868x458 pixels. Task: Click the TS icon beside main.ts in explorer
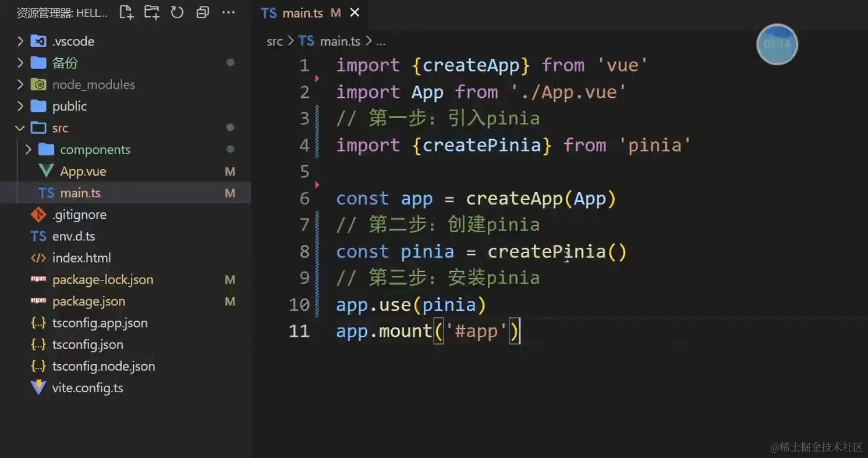(46, 193)
